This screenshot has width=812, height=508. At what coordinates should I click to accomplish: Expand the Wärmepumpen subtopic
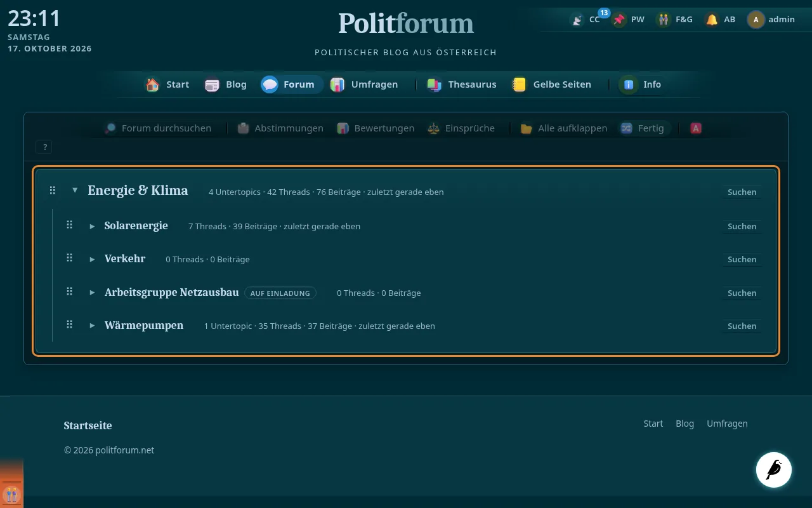(x=92, y=325)
